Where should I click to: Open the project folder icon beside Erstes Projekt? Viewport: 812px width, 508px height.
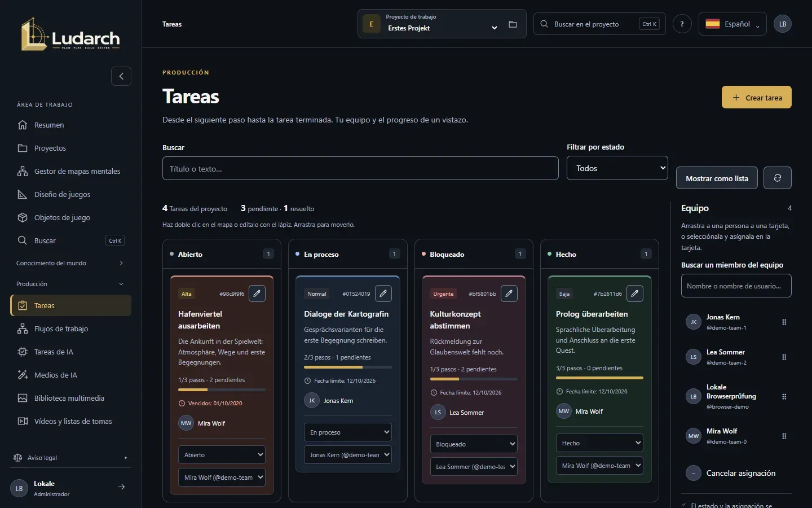pos(513,24)
